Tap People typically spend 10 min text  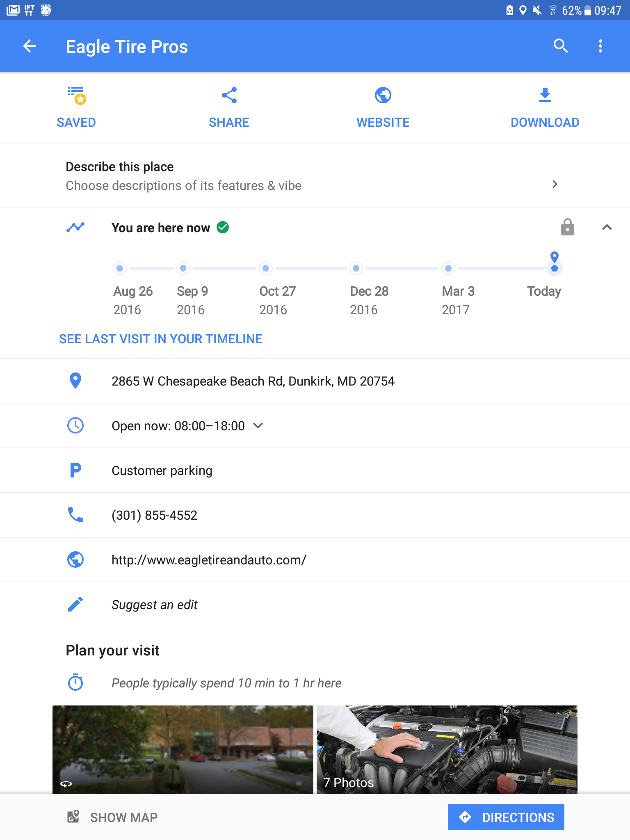coord(226,683)
